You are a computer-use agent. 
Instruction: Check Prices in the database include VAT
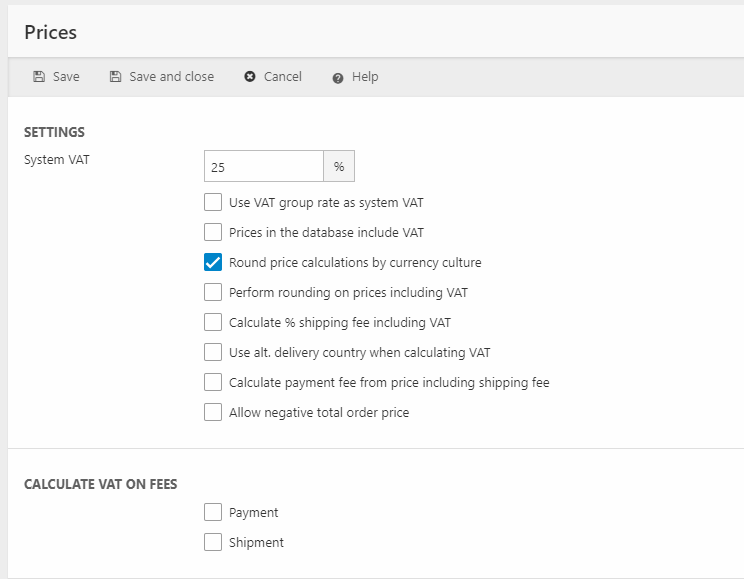pos(213,233)
